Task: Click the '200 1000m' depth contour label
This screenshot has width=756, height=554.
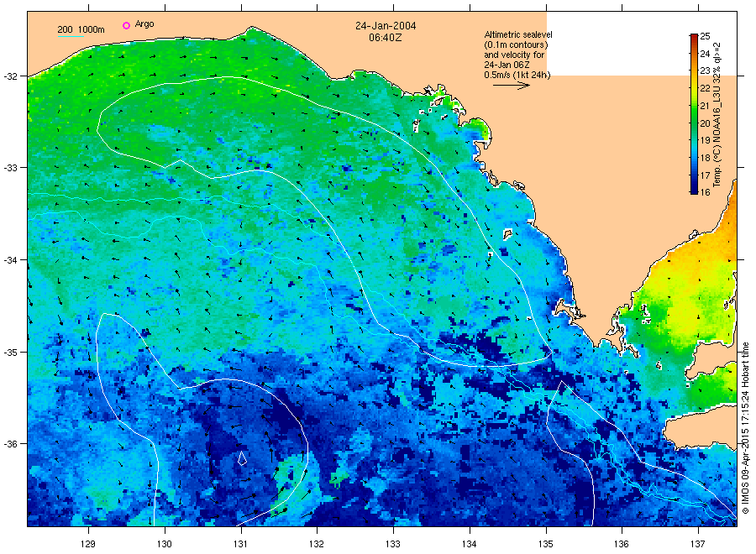Action: 81,29
